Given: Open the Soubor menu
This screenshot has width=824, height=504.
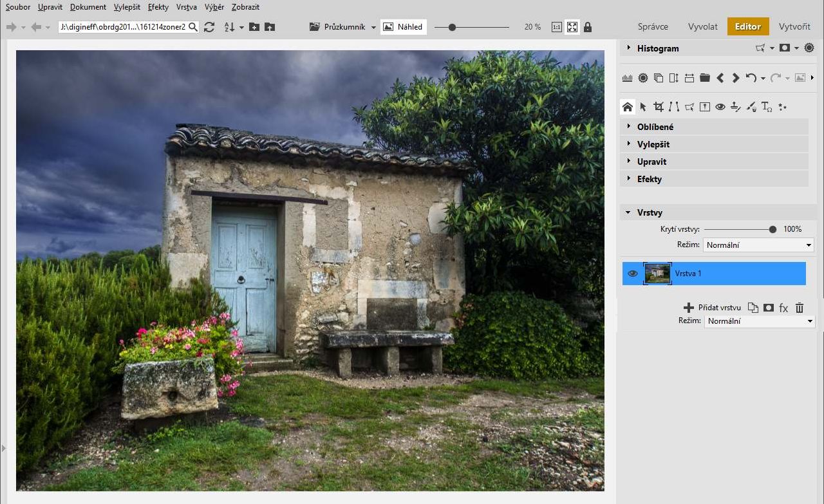Looking at the screenshot, I should point(17,7).
